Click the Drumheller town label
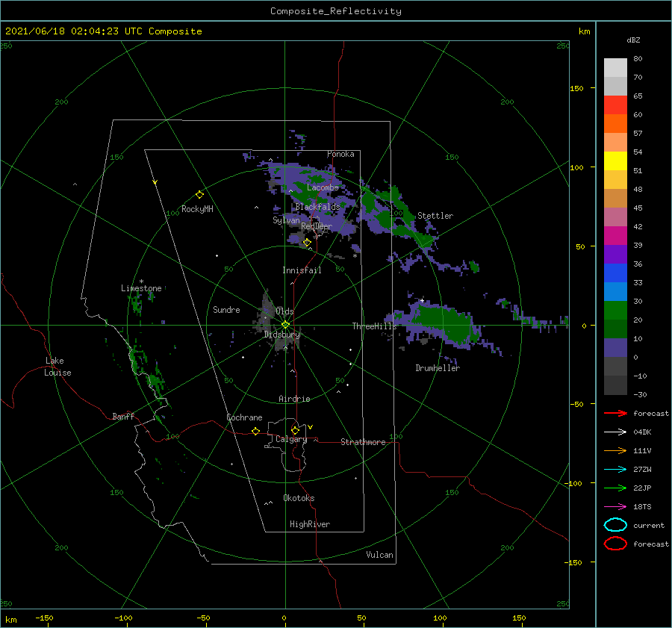Screen dimensions: 672x628 438,368
